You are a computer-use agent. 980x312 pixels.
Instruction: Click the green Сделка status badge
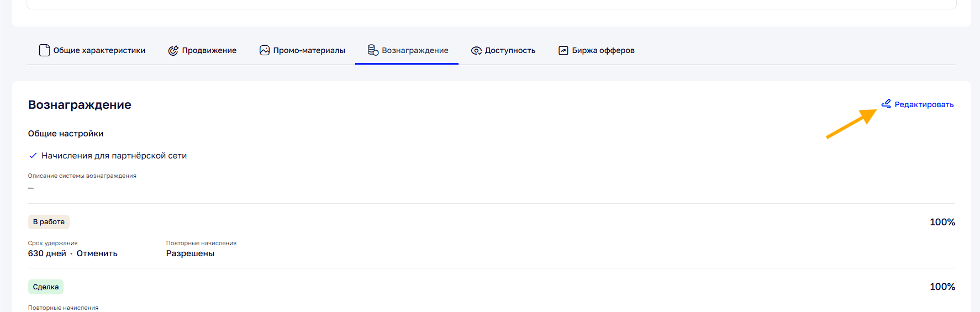click(x=46, y=287)
